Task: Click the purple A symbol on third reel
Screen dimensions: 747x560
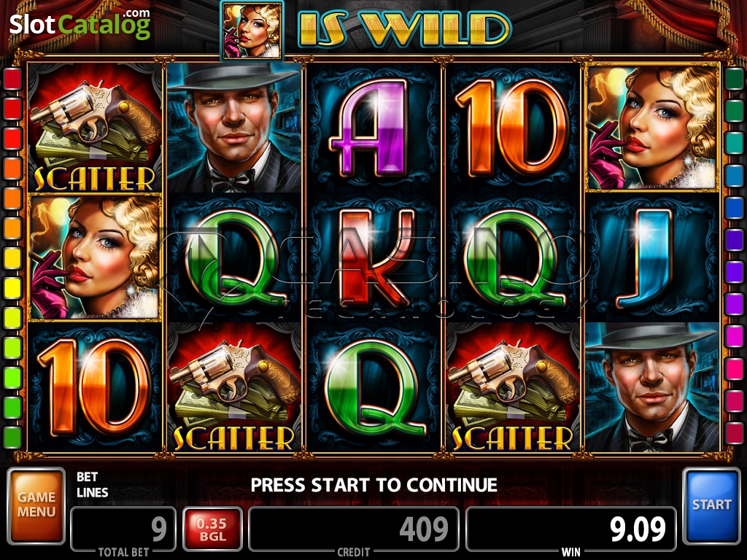Action: pos(373,127)
